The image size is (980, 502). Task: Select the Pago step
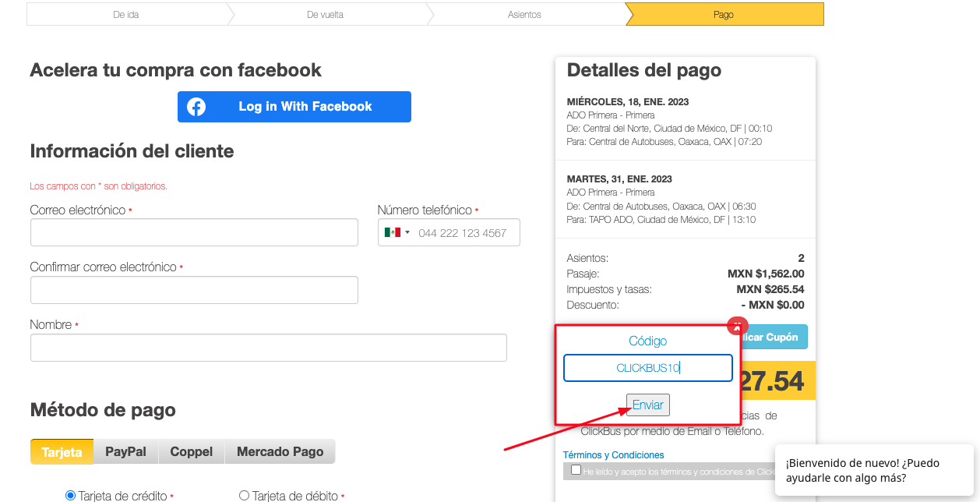tap(724, 14)
